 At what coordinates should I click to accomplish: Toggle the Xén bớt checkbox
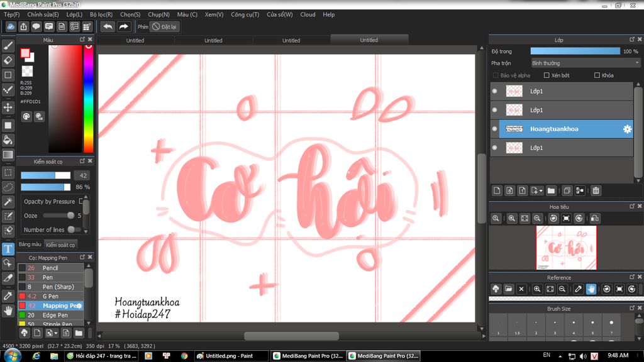(x=547, y=75)
